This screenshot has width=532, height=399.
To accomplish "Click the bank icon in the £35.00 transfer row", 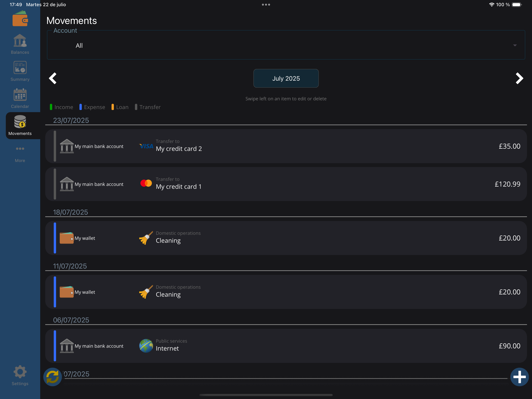I will click(67, 146).
